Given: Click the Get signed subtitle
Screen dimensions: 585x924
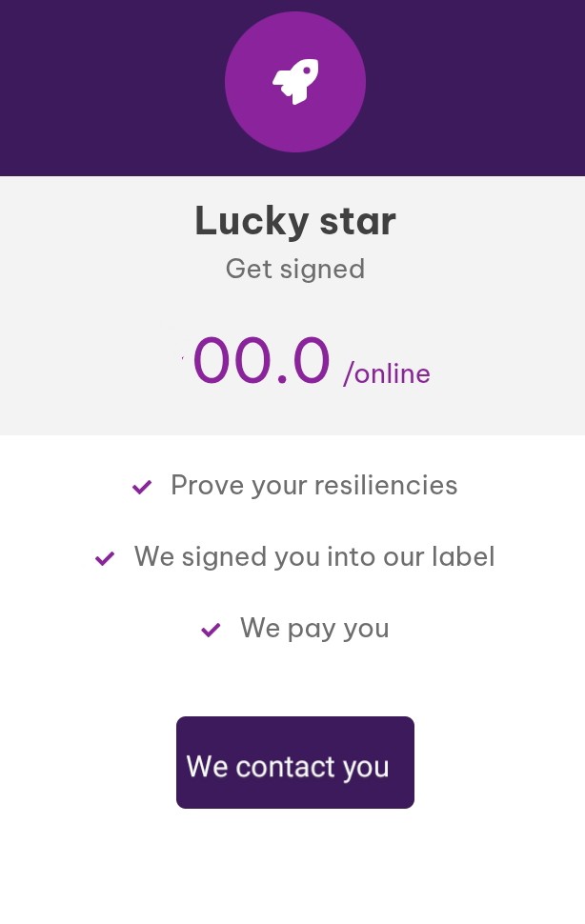Looking at the screenshot, I should pos(295,270).
